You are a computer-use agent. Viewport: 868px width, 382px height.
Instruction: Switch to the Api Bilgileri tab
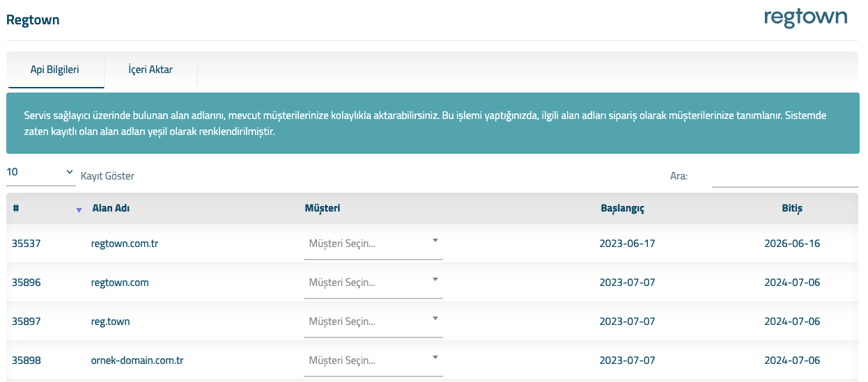[55, 70]
